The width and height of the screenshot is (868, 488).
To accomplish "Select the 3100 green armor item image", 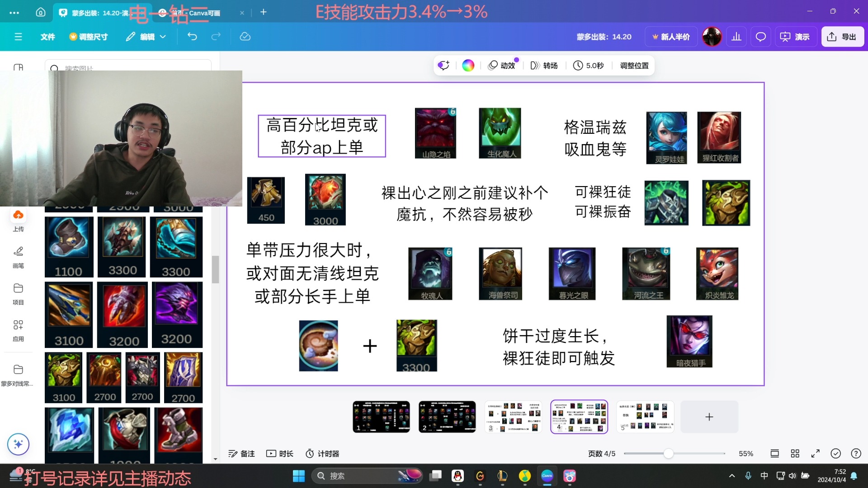I will (x=64, y=377).
